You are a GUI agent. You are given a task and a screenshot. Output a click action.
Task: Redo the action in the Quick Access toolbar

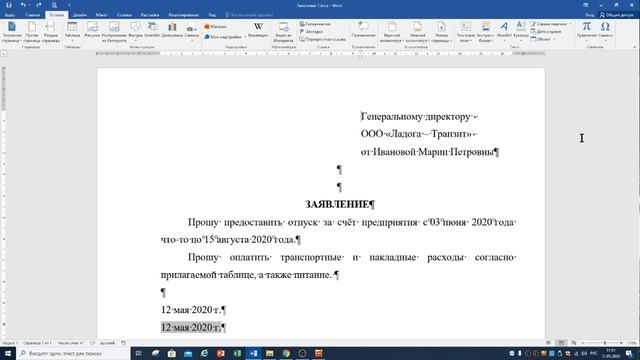pyautogui.click(x=39, y=5)
